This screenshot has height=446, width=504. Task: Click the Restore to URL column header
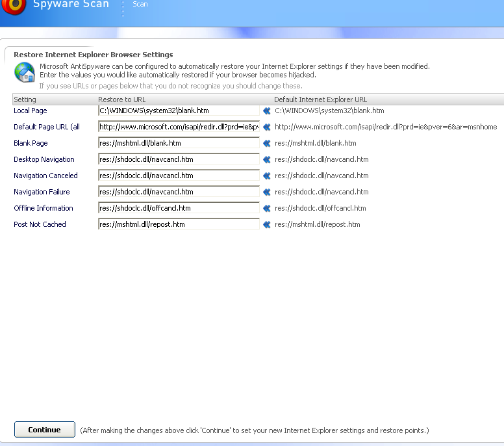click(122, 99)
